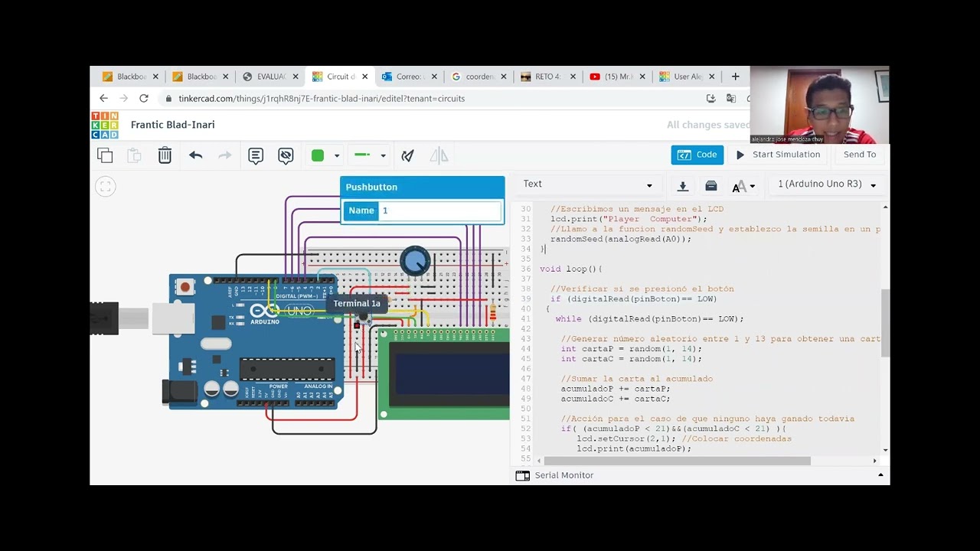Click the Mirror/flip tool

click(439, 156)
